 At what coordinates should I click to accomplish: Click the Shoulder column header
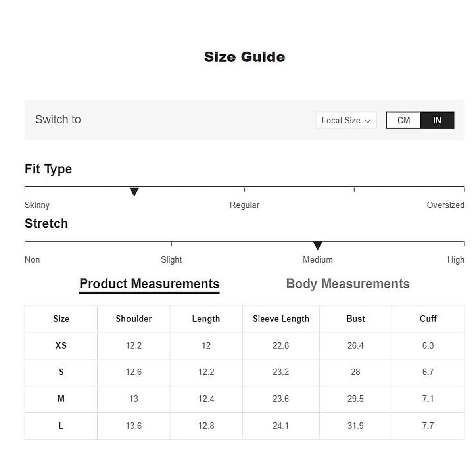pyautogui.click(x=134, y=319)
